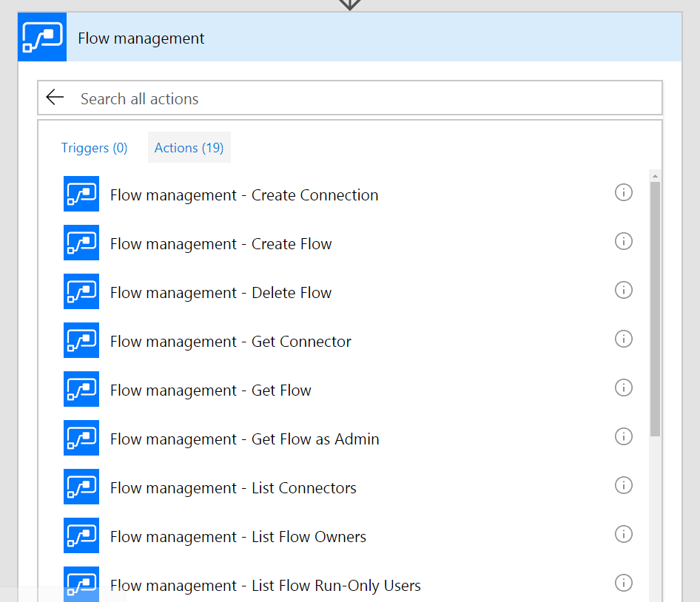Click the scrollbar up arrow in actions list
The image size is (700, 602).
click(x=655, y=176)
